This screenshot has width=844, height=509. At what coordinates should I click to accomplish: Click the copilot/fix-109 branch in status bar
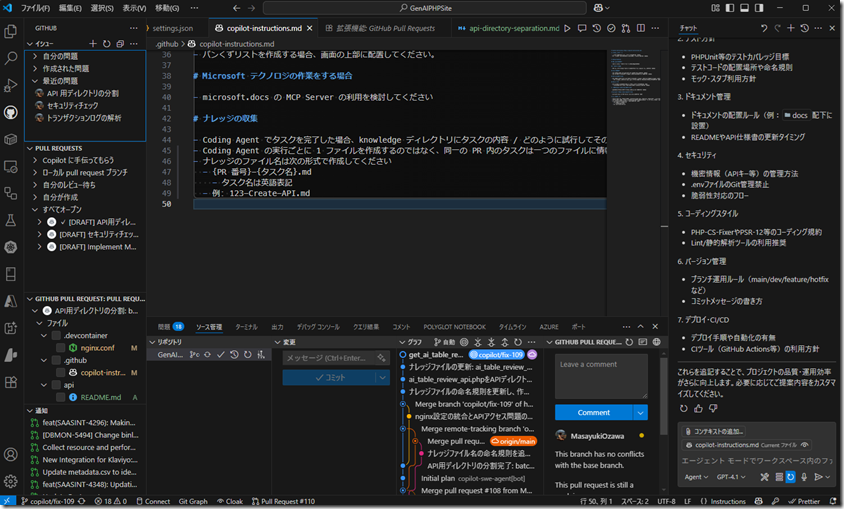(47, 501)
